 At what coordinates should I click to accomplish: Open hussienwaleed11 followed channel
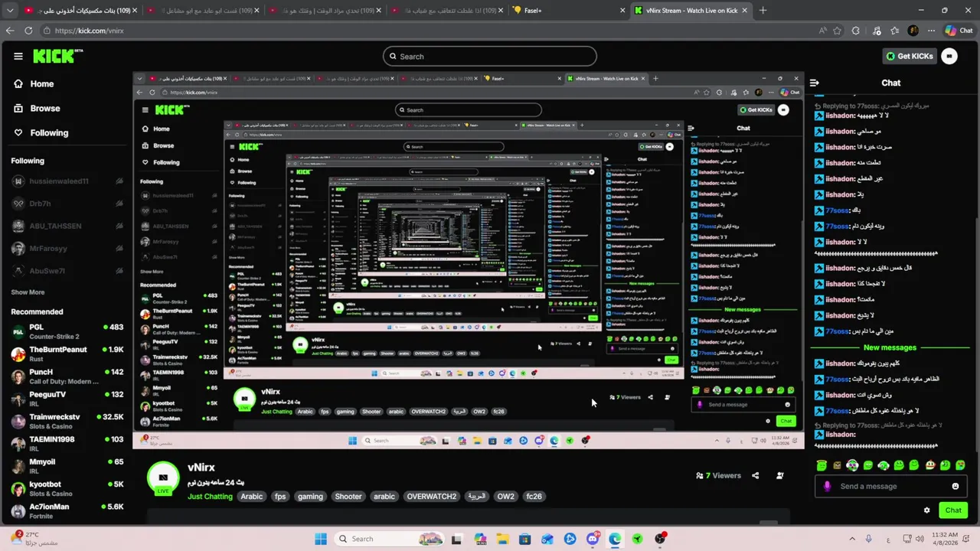(66, 181)
